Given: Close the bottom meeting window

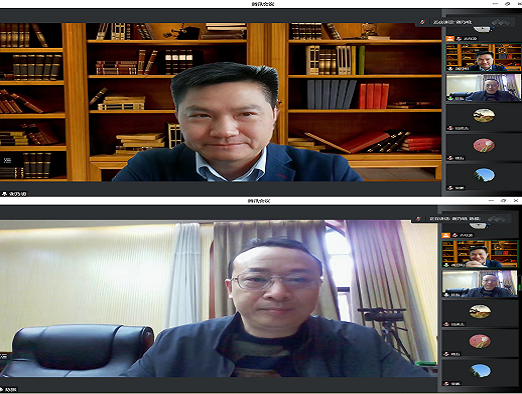Looking at the screenshot, I should pos(516,200).
